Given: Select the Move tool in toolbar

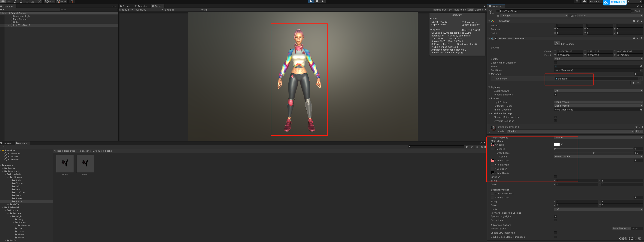Looking at the screenshot, I should pos(9,2).
